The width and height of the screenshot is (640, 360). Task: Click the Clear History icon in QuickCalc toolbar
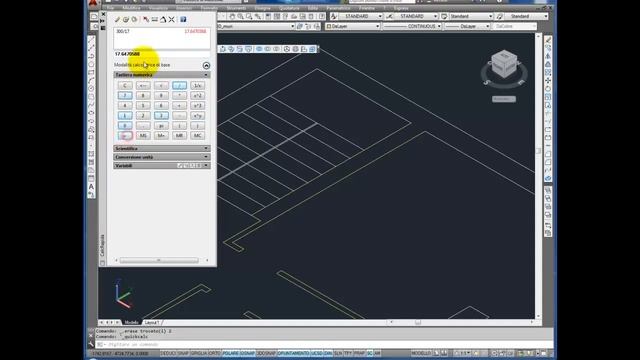tap(126, 19)
